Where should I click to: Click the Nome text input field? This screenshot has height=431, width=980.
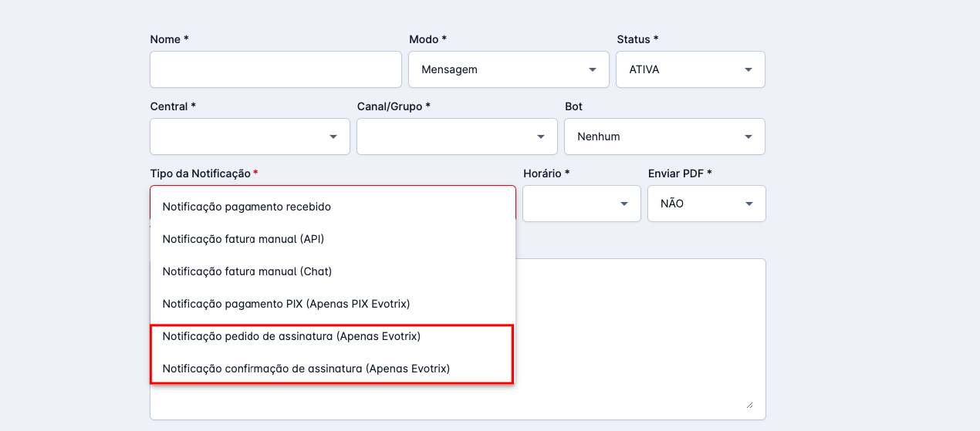click(x=275, y=69)
